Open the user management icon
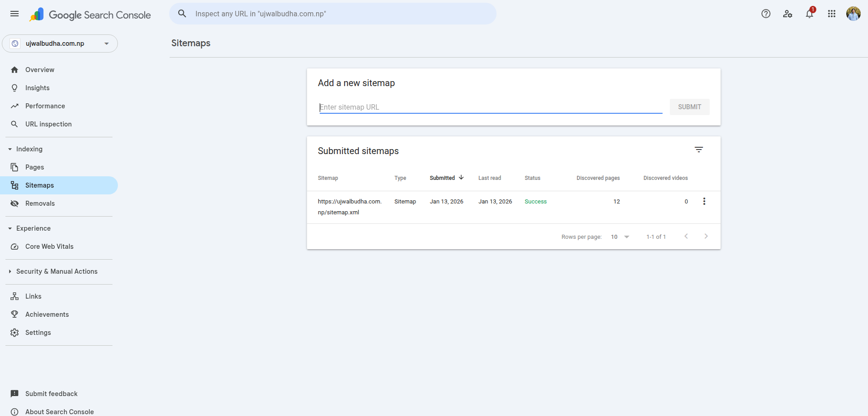Viewport: 868px width, 416px height. click(x=788, y=14)
